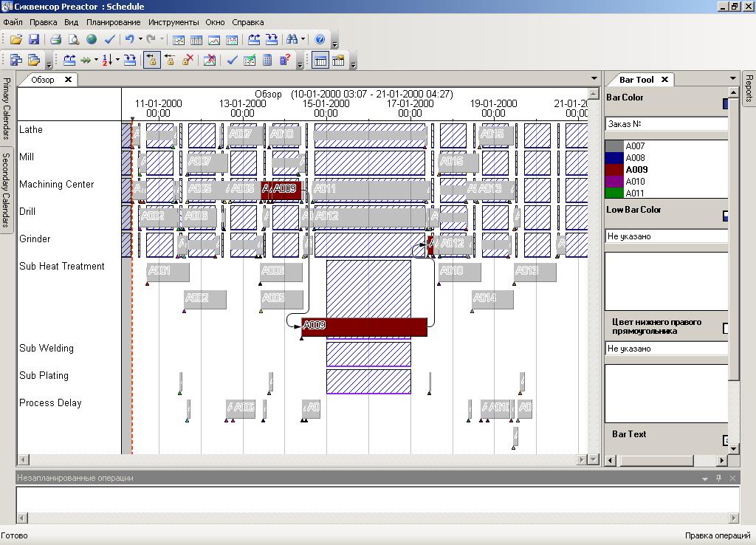Open dropdown next to green double-arrow icon

click(x=96, y=61)
